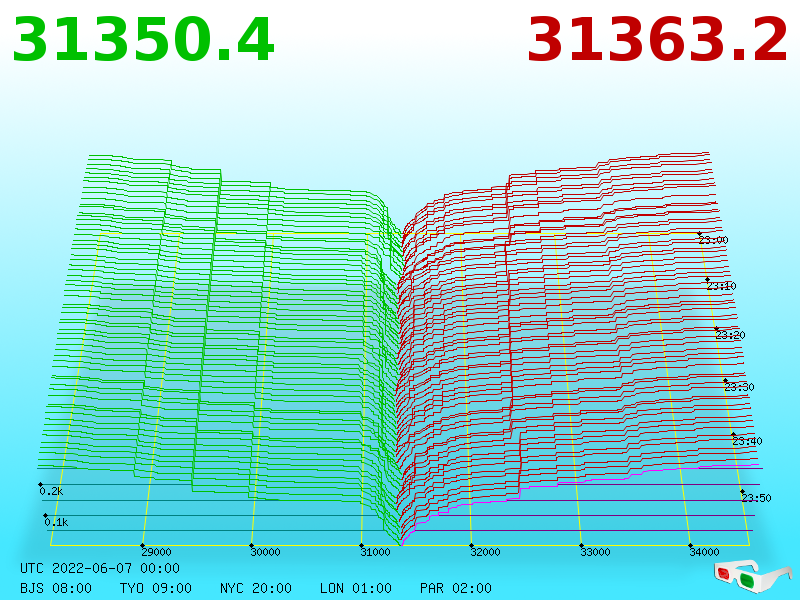
Task: Click the NYC 20:00 time label
Action: [x=256, y=588]
